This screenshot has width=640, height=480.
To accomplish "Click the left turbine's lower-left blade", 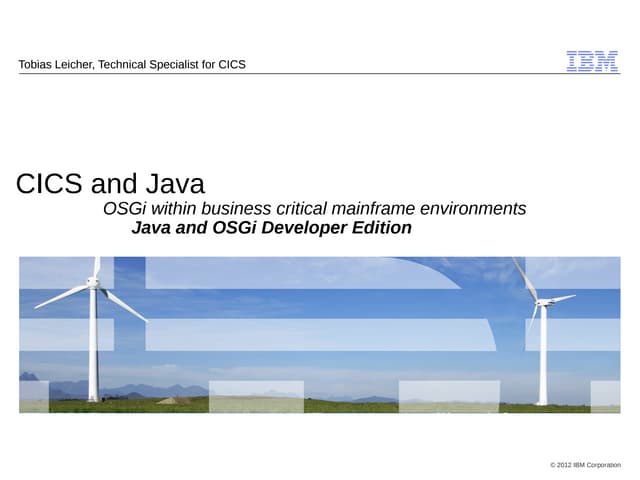I will [60, 297].
